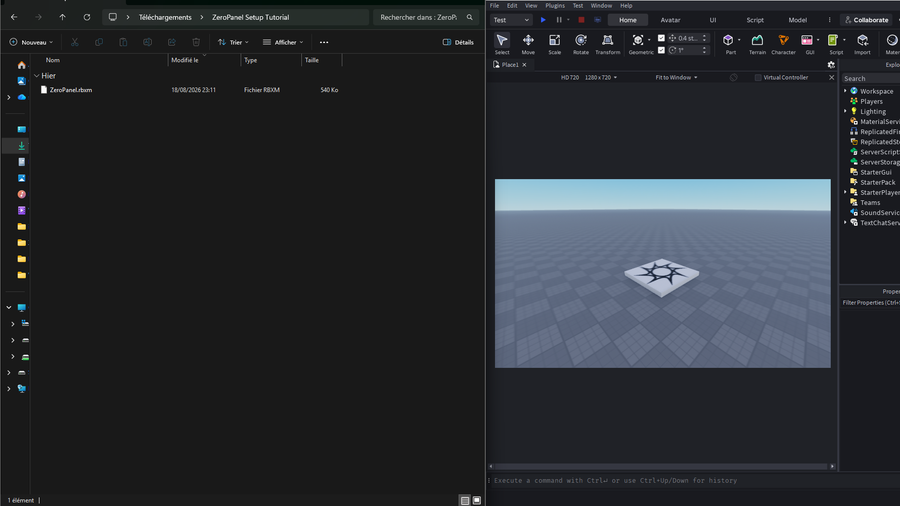Open the Edit menu
This screenshot has width=900, height=506.
coord(512,6)
